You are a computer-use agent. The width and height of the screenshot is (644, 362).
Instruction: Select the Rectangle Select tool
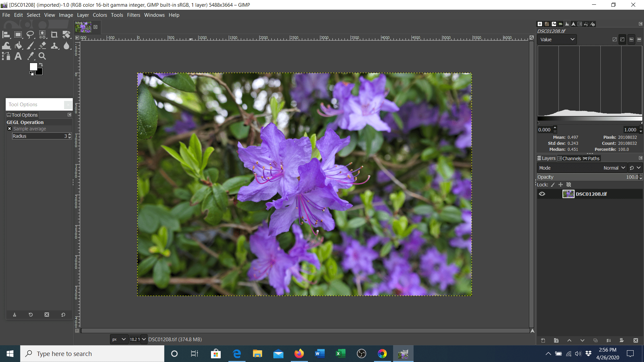[x=18, y=35]
